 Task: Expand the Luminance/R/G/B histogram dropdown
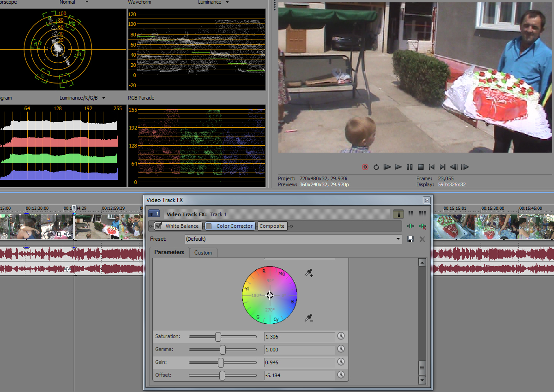click(x=103, y=98)
